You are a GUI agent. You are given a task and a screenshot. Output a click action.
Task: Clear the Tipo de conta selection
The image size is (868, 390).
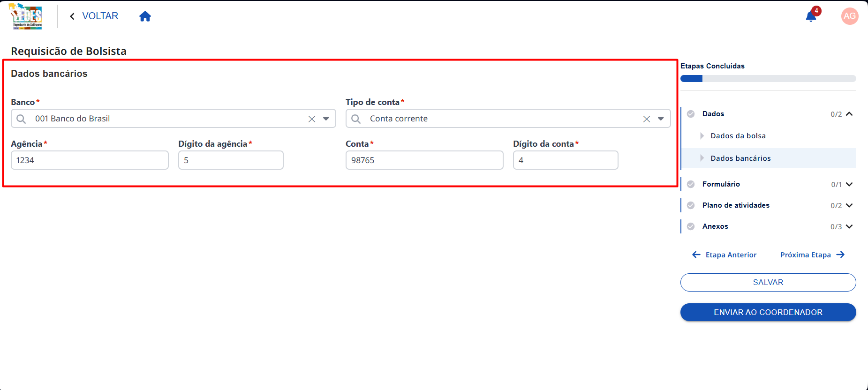[647, 119]
